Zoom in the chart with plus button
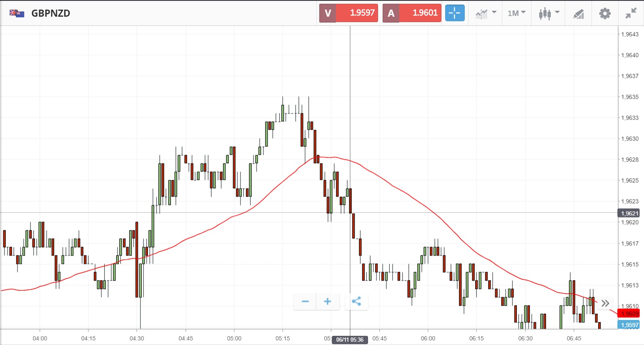 click(328, 302)
